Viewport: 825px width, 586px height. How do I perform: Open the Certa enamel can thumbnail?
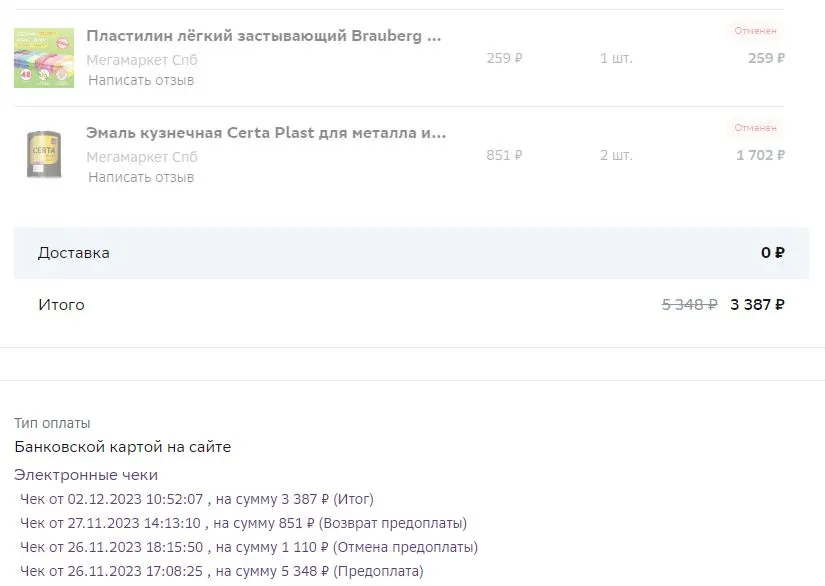point(44,155)
